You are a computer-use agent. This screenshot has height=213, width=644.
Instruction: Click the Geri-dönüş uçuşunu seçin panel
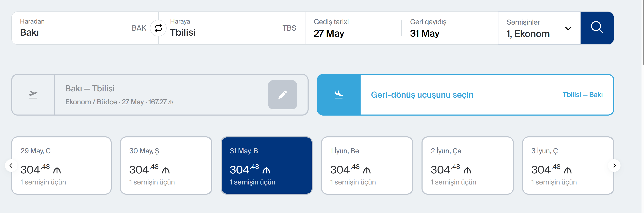tap(422, 95)
